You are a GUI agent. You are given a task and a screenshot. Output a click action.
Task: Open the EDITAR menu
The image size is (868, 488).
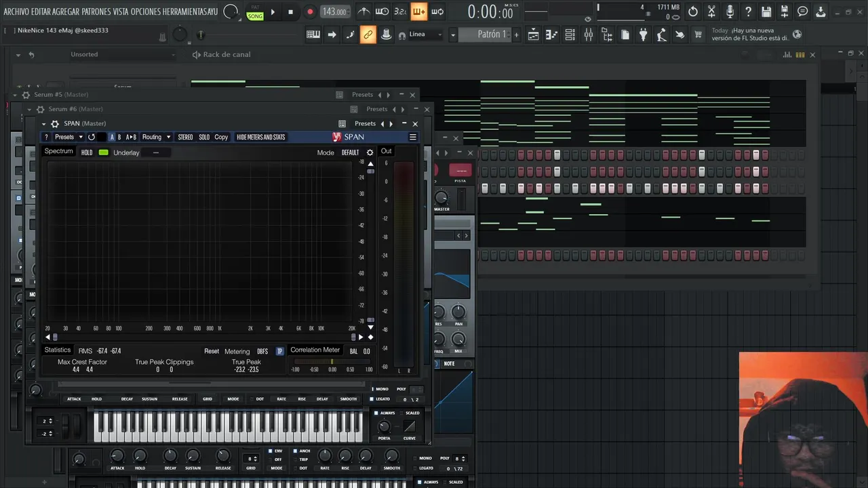(41, 12)
